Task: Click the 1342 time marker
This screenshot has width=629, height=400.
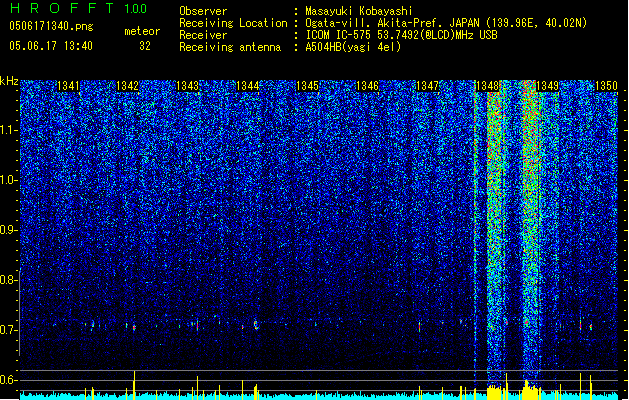Action: 127,86
